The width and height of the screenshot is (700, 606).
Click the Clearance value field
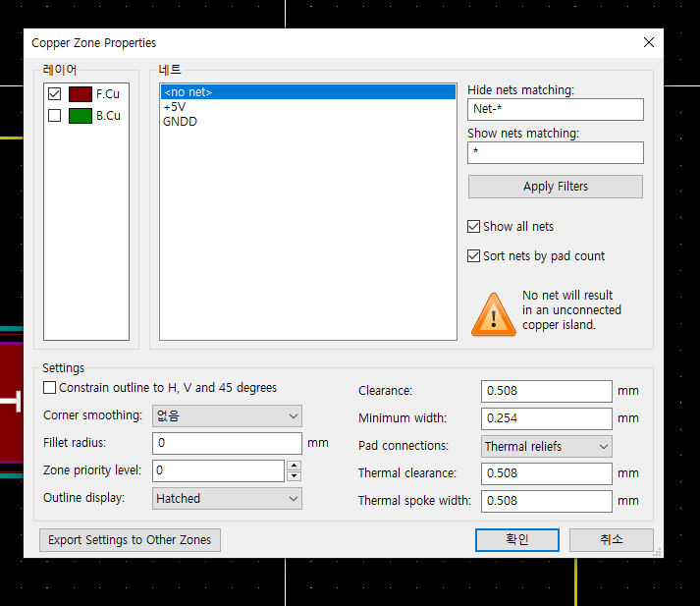coord(547,391)
